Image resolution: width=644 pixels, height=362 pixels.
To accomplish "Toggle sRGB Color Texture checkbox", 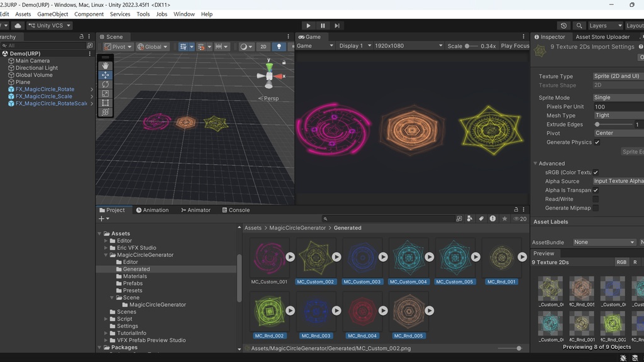I will click(x=596, y=172).
